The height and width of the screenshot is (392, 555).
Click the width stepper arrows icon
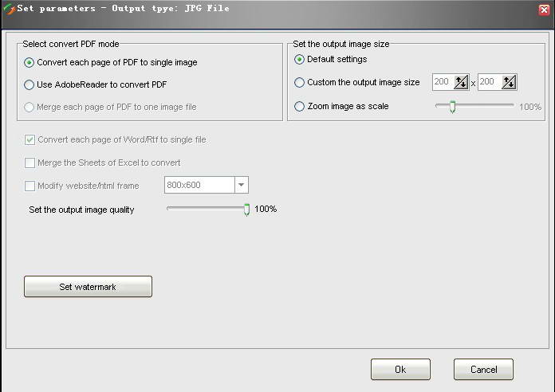pos(461,82)
